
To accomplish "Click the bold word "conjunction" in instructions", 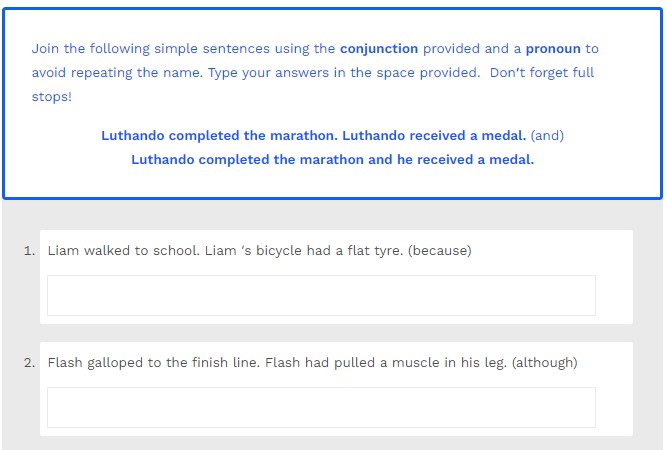I will (x=378, y=48).
